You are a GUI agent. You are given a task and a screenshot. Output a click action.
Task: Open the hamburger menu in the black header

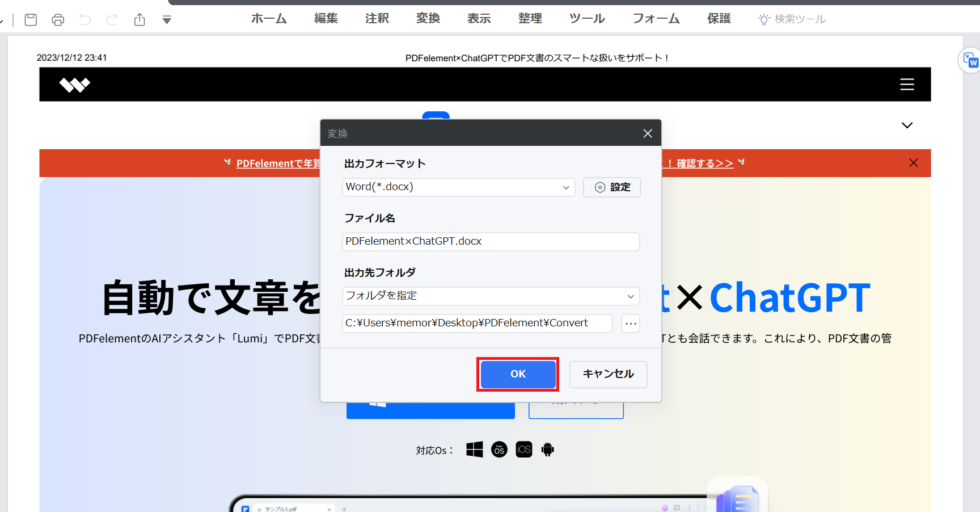coord(907,85)
